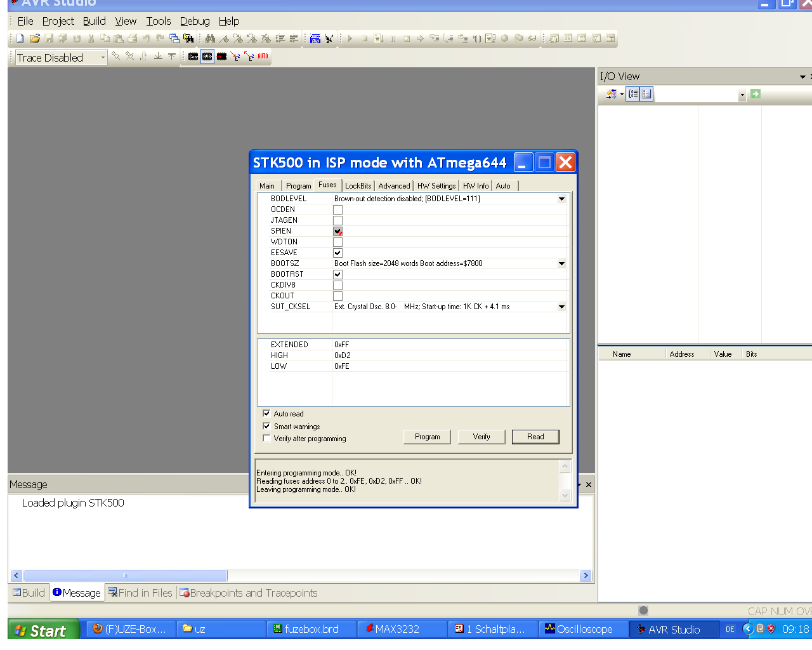The image size is (812, 650).
Task: Click the New File toolbar icon
Action: tap(20, 38)
